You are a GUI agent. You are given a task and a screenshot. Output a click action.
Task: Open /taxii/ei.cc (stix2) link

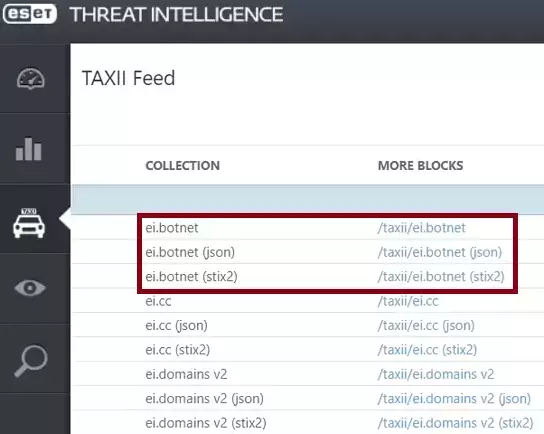coord(427,350)
